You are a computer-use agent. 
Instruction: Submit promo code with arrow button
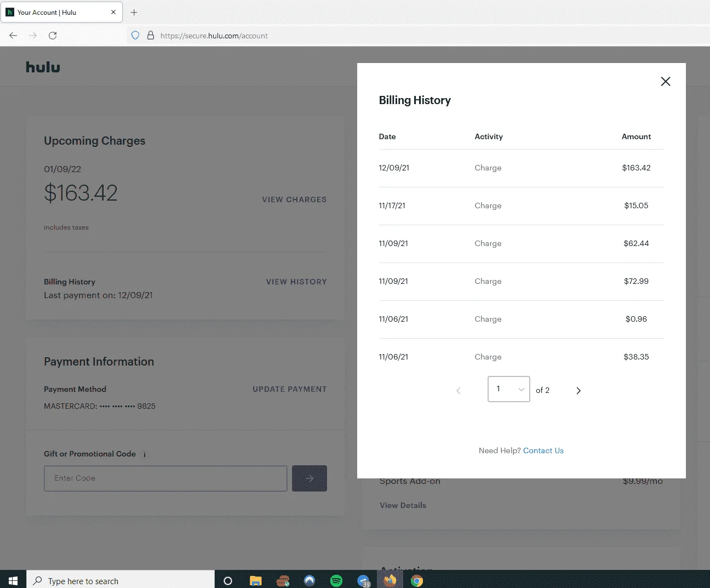[x=310, y=478]
